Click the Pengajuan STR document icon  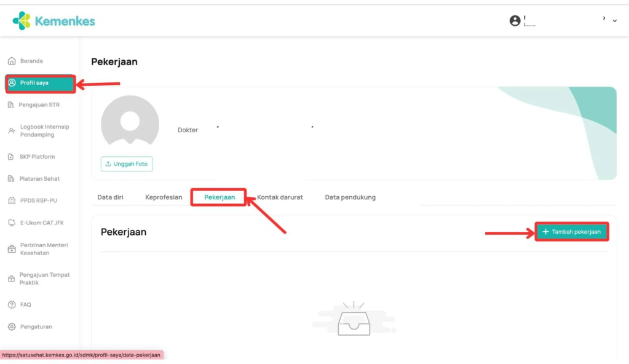point(11,105)
